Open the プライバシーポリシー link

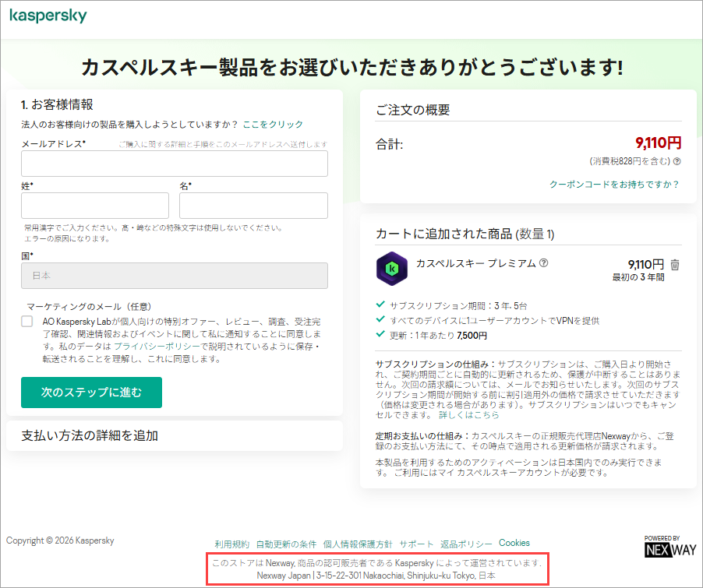pyautogui.click(x=157, y=347)
